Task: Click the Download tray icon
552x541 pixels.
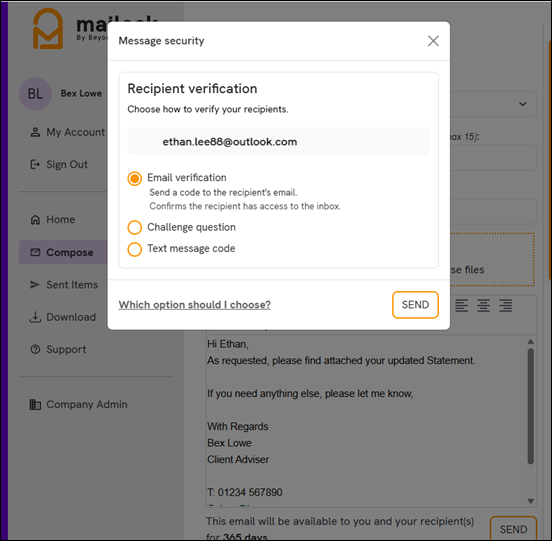Action: tap(35, 317)
